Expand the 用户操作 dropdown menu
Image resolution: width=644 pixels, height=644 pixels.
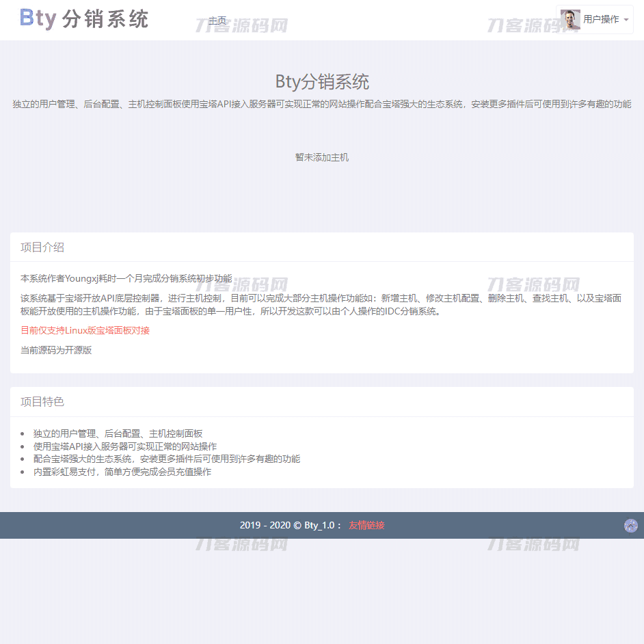click(594, 19)
